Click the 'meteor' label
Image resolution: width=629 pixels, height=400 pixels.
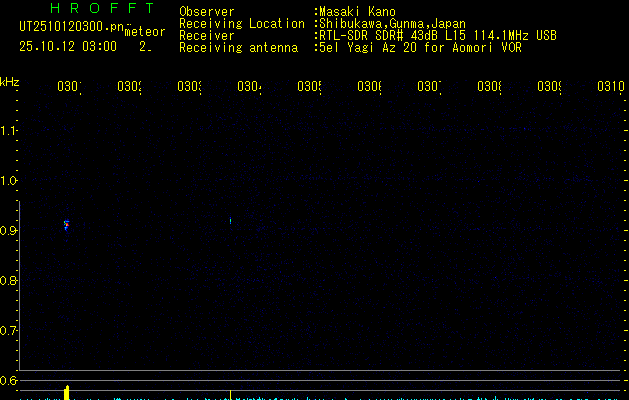[x=145, y=32]
